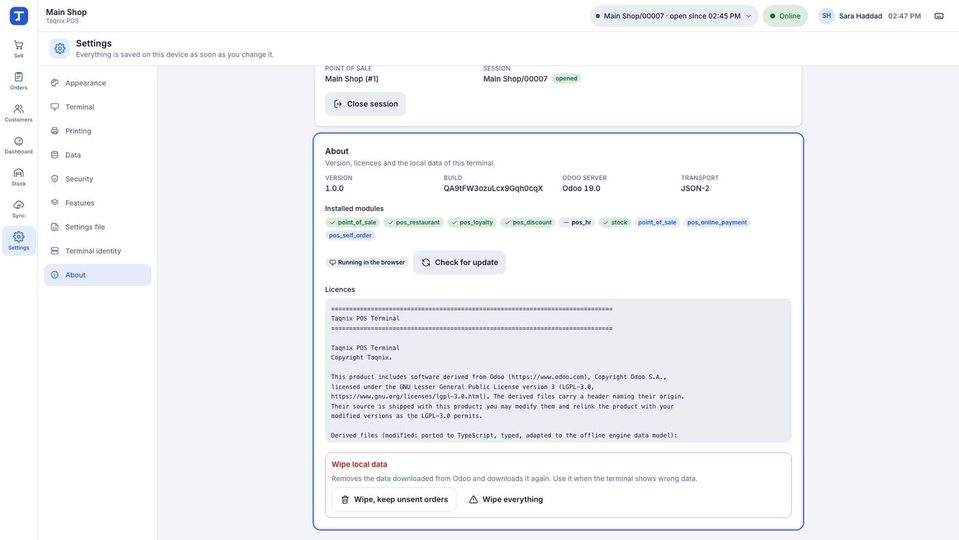Click the pos_hr module tag
This screenshot has width=959, height=540.
(x=577, y=223)
